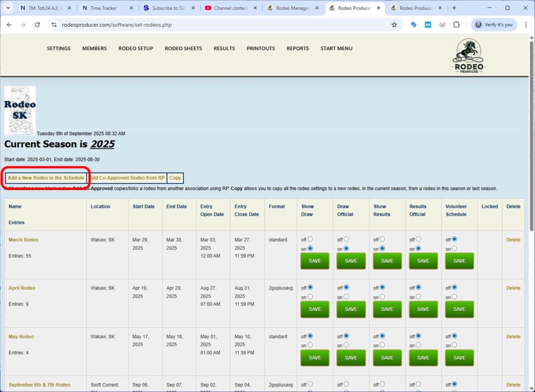Click Add a New Rodeo to the Schedule
Viewport: 535px width, 392px height.
click(x=46, y=178)
